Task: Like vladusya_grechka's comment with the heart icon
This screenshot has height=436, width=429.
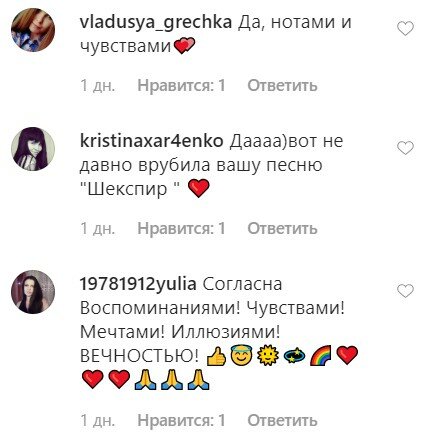Action: (x=405, y=28)
